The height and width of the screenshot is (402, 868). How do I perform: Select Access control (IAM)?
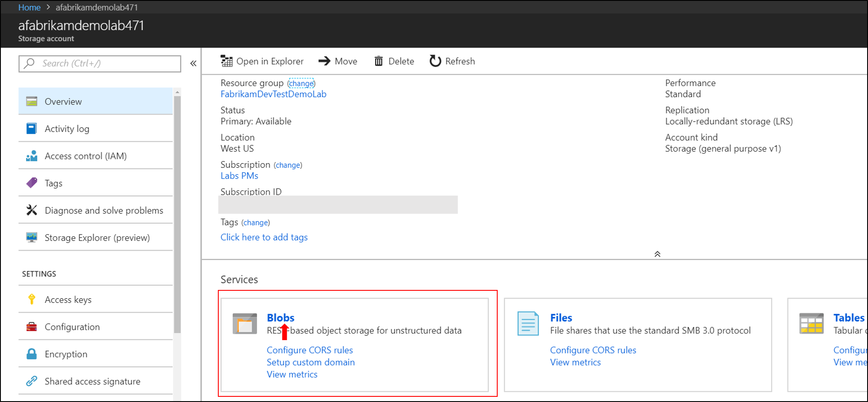point(96,156)
